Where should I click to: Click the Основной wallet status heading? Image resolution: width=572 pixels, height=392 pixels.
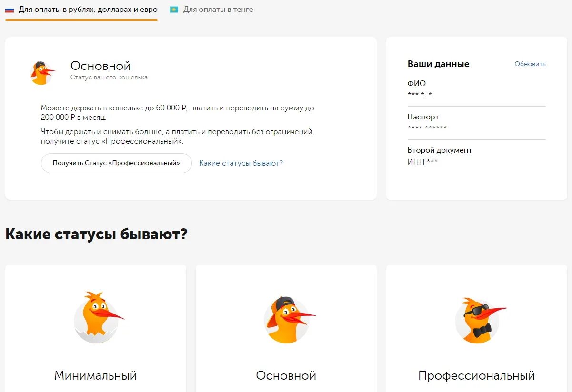click(x=100, y=66)
